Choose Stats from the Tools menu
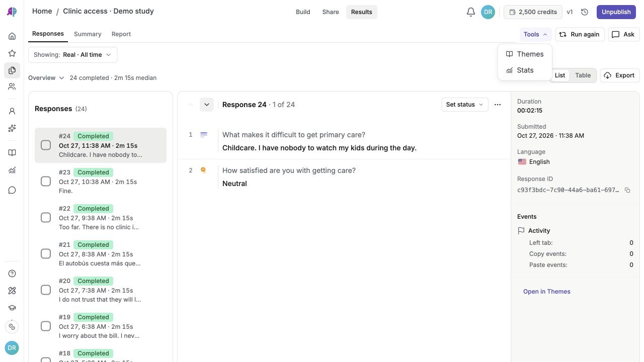Screen dimensions: 644x362 pyautogui.click(x=525, y=70)
